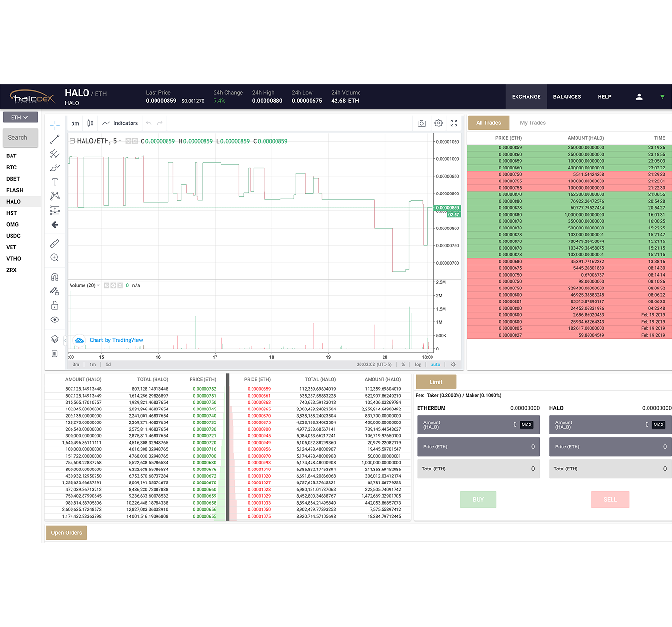Enter fullscreen chart mode
This screenshot has height=627, width=672.
click(x=454, y=123)
